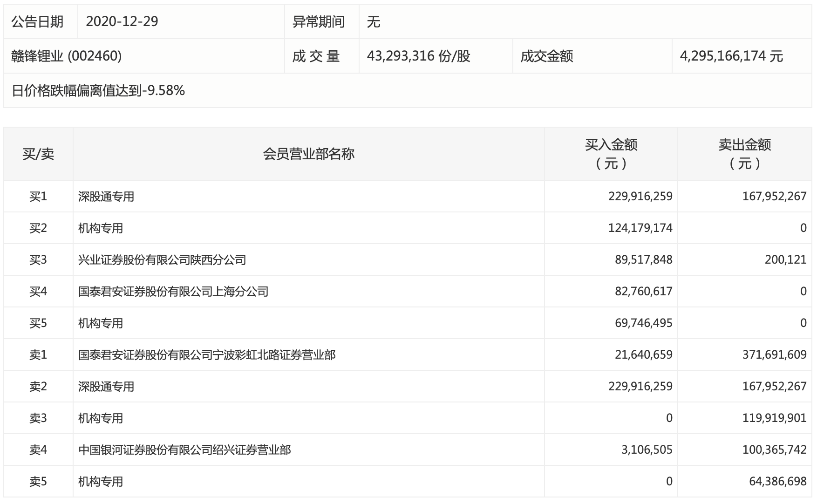
Task: Select sell amount 64,386,698
Action: pyautogui.click(x=777, y=482)
